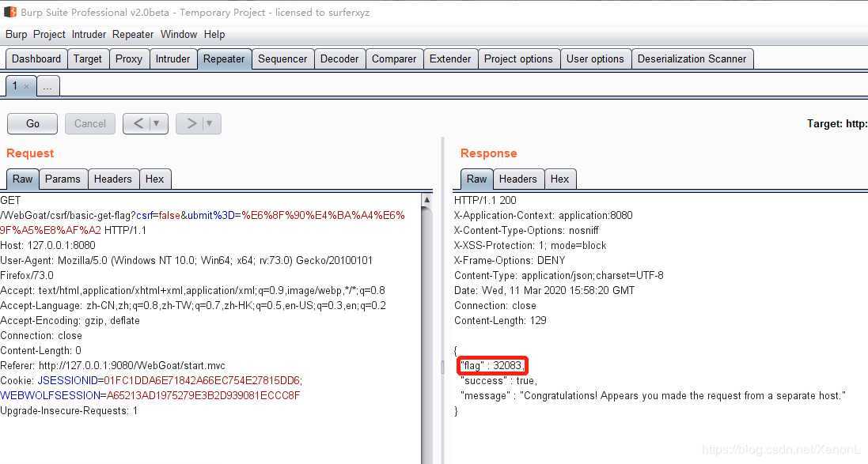Select Repeater request tab 1
868x464 pixels.
click(21, 86)
